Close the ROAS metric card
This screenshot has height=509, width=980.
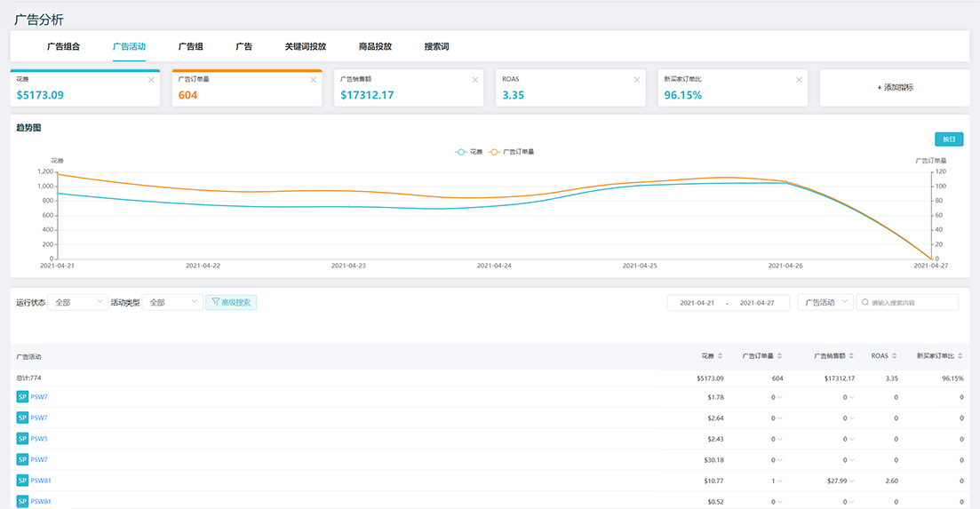point(637,80)
